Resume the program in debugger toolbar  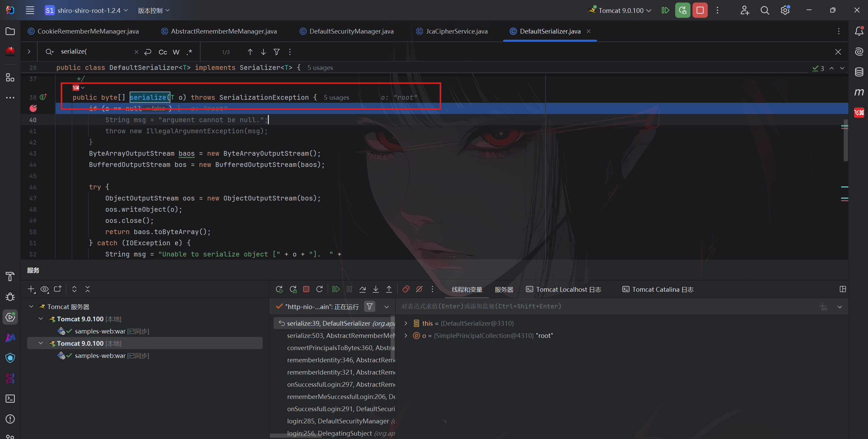[336, 289]
